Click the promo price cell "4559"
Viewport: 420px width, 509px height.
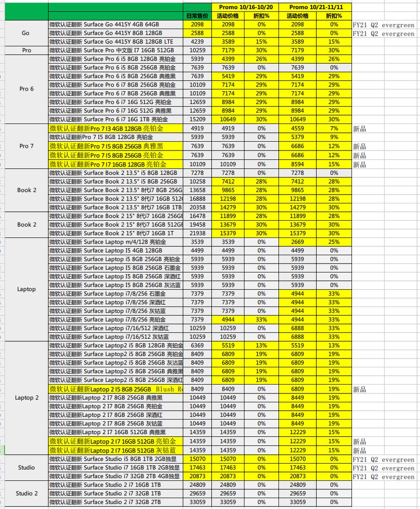pyautogui.click(x=297, y=128)
